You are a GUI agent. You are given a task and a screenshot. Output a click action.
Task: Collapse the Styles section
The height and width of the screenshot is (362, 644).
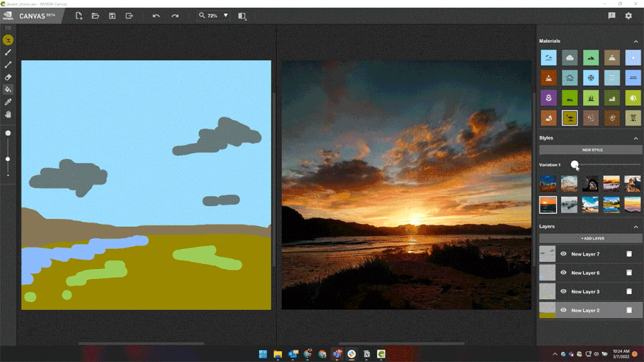tap(636, 138)
